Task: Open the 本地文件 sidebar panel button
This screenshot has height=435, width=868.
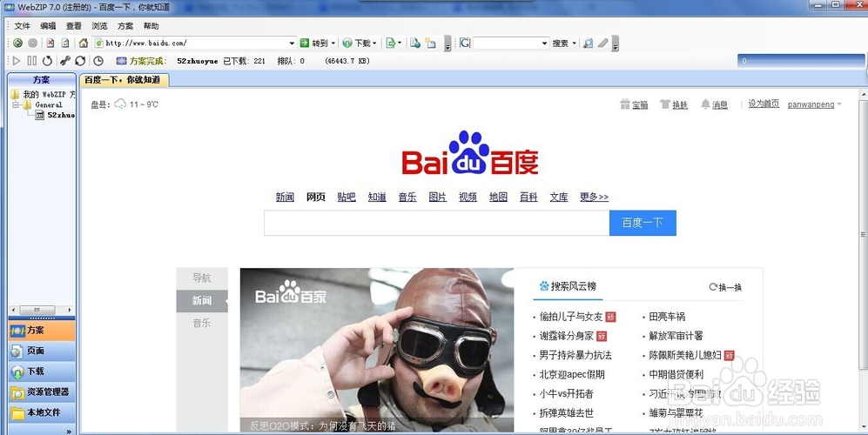Action: (42, 412)
